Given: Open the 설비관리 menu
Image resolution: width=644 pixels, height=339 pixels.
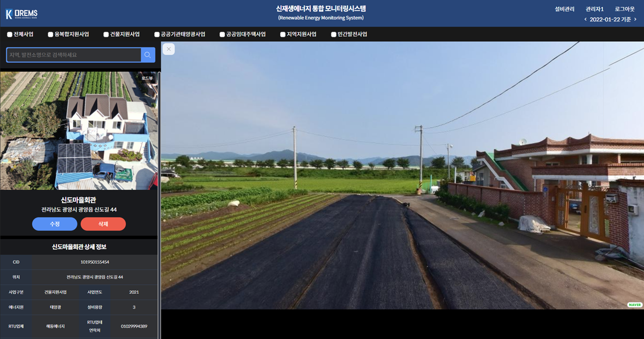Looking at the screenshot, I should coord(564,9).
